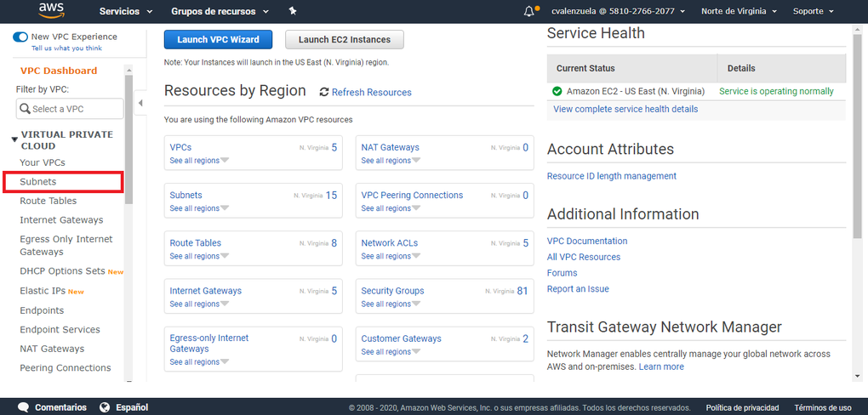Open the Grupos de recursos dropdown
Screen dimensions: 868x415
click(220, 11)
